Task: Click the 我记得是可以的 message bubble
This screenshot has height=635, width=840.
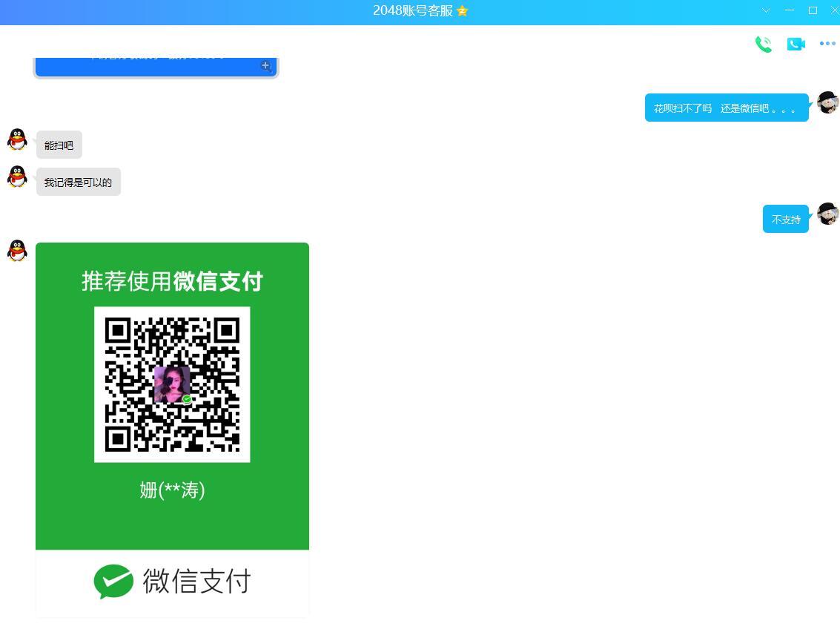Action: [x=78, y=182]
